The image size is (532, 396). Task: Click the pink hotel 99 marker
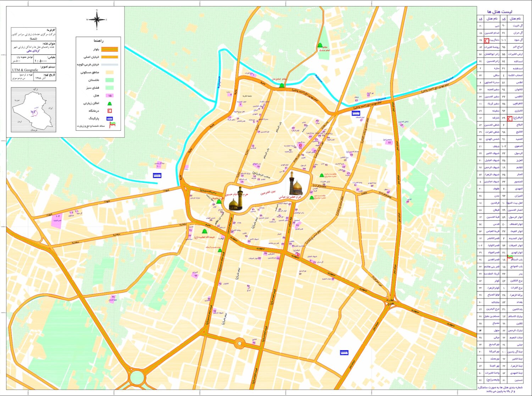pos(112,298)
